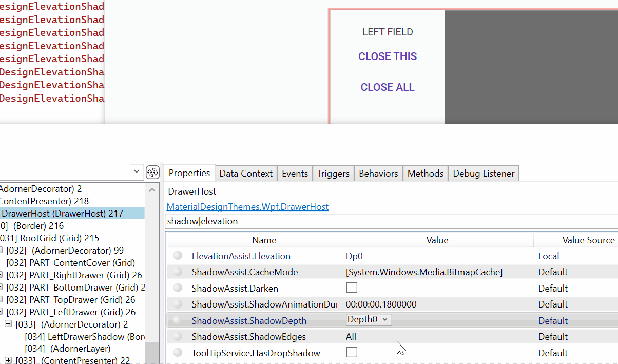The width and height of the screenshot is (618, 364).
Task: Click the sphere icon beside ToolTipService.HasDropShadow
Action: [178, 352]
